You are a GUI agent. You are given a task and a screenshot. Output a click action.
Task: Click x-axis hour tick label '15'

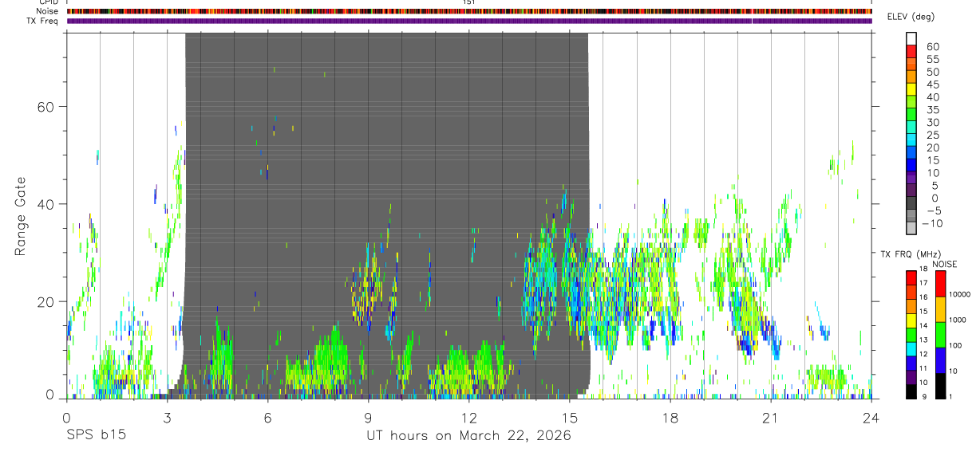(x=569, y=417)
